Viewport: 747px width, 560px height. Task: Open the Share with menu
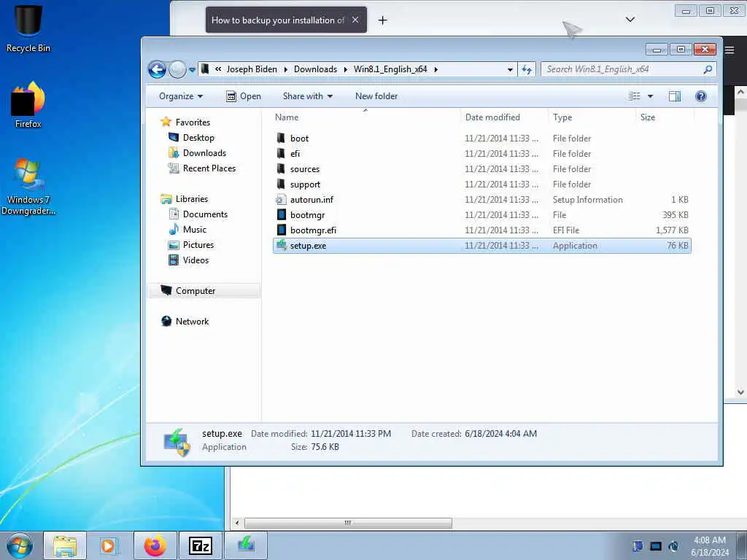(307, 96)
